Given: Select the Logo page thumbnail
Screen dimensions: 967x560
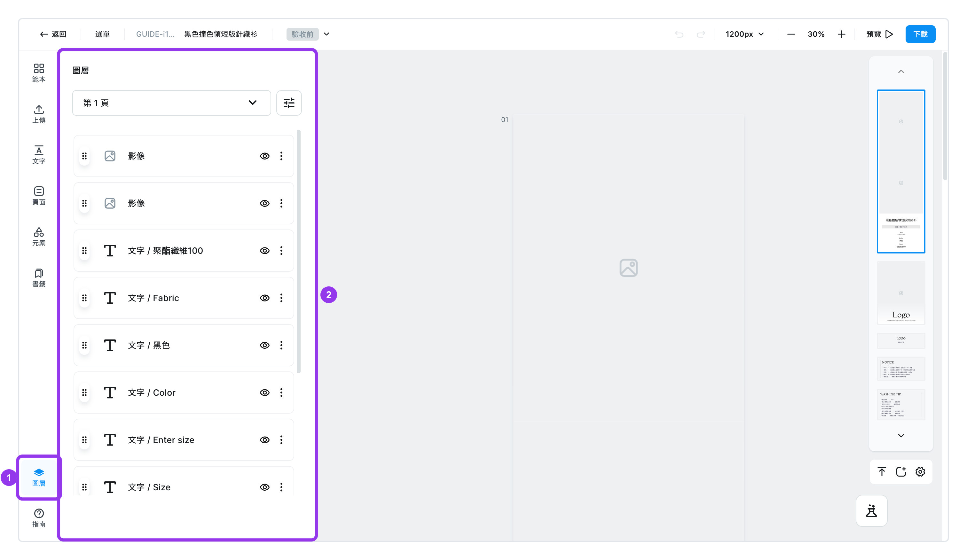Looking at the screenshot, I should click(901, 293).
